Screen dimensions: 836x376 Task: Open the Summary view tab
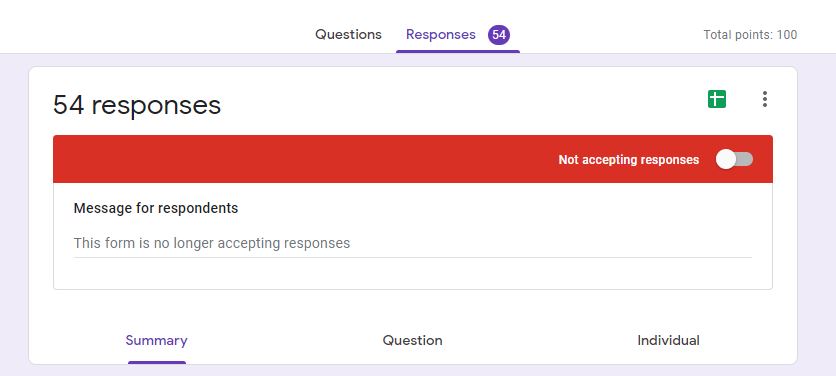pyautogui.click(x=156, y=340)
